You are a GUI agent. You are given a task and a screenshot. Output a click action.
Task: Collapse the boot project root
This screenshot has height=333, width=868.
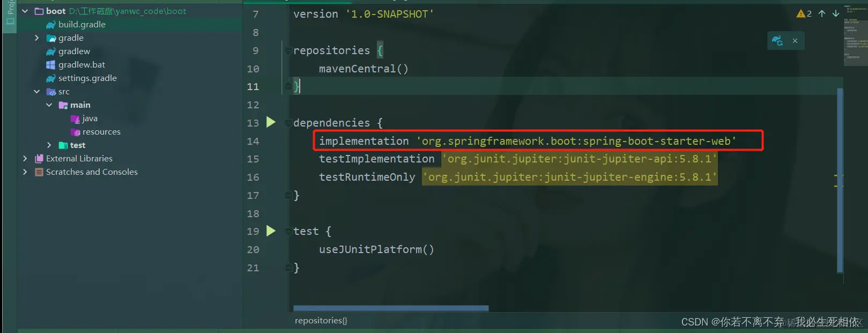[25, 11]
